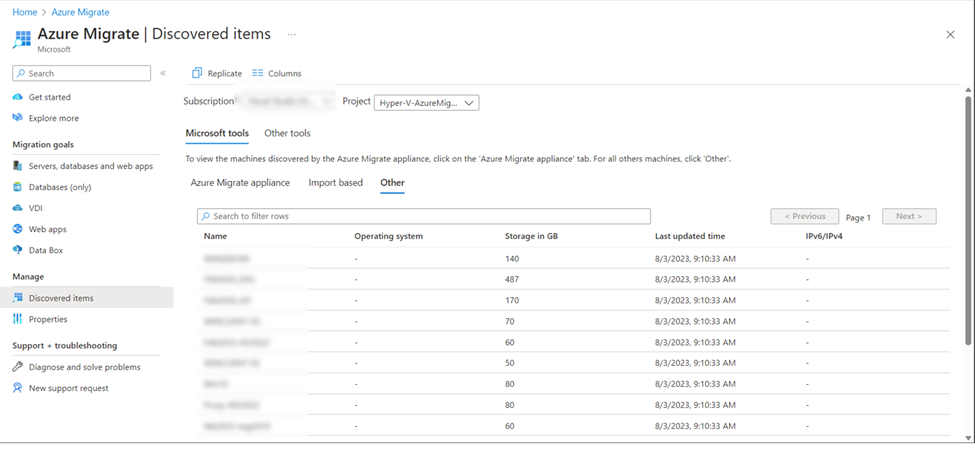Click the storage value 50
Viewport: 975px width, 475px height.
[510, 363]
